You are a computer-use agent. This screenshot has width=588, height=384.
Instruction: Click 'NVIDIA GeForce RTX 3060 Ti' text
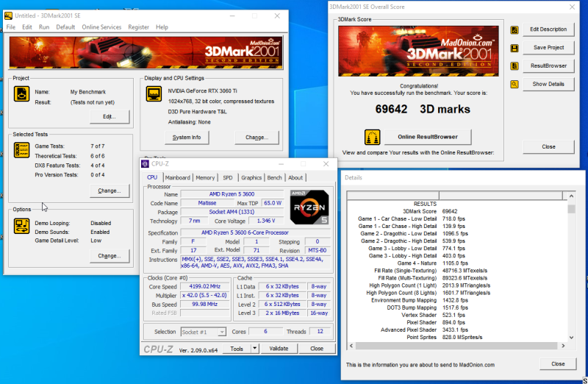click(x=203, y=90)
